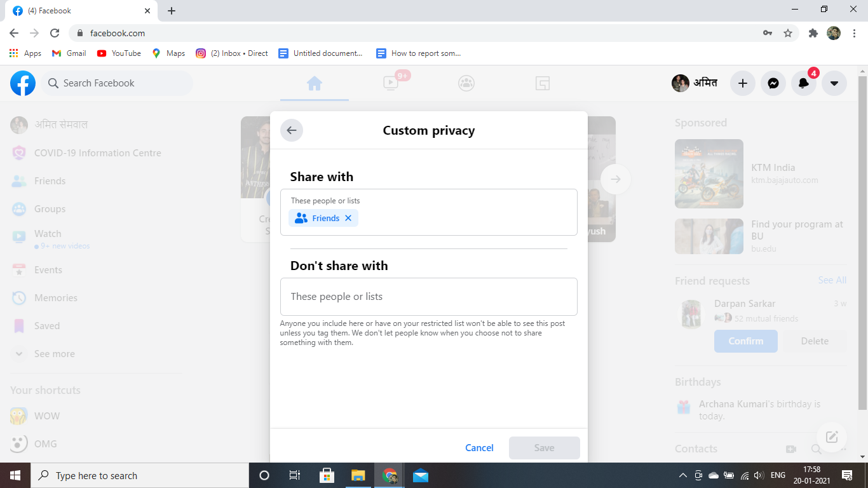This screenshot has width=868, height=488.
Task: Click See All friend requests
Action: pos(832,280)
